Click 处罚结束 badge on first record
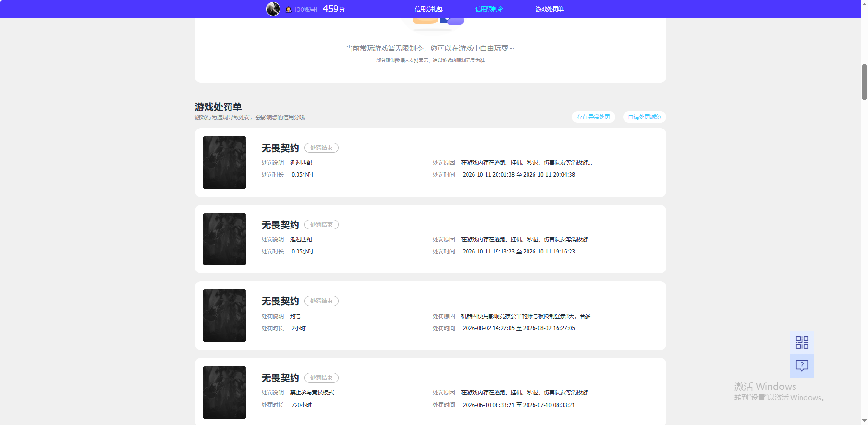The image size is (868, 425). 322,148
